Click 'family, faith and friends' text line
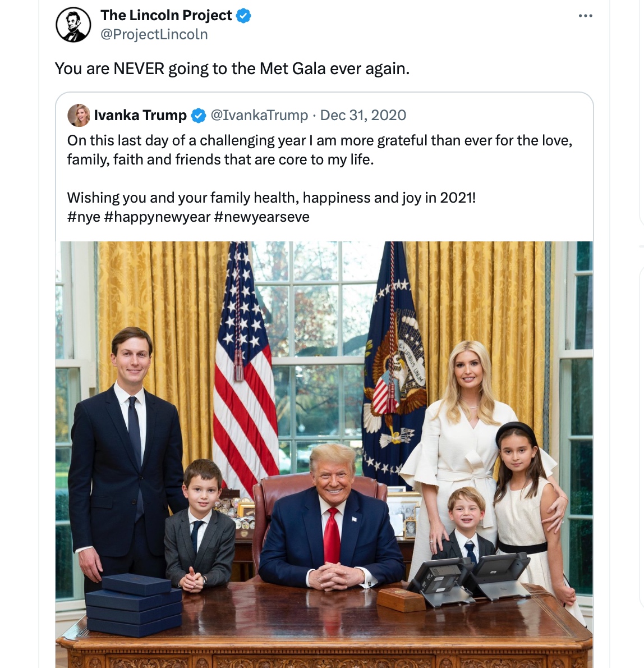Screen dimensions: 644x668 coord(220,159)
